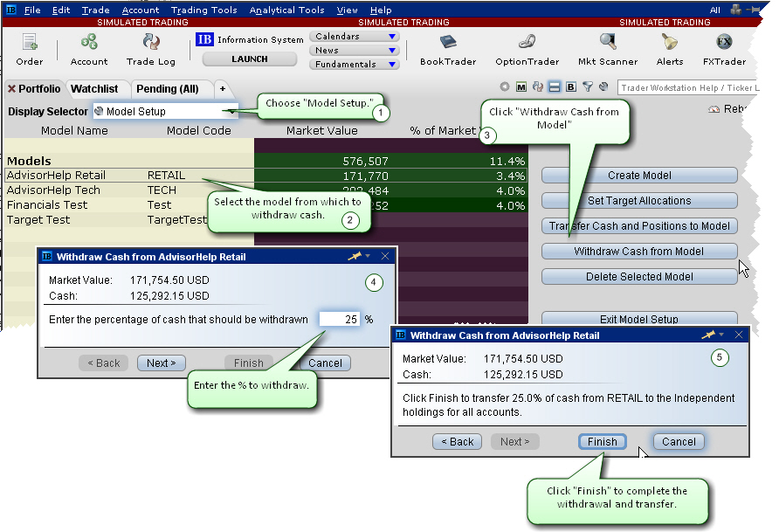Open the Order ticket icon
Viewport: 779px width, 532px height.
(29, 44)
